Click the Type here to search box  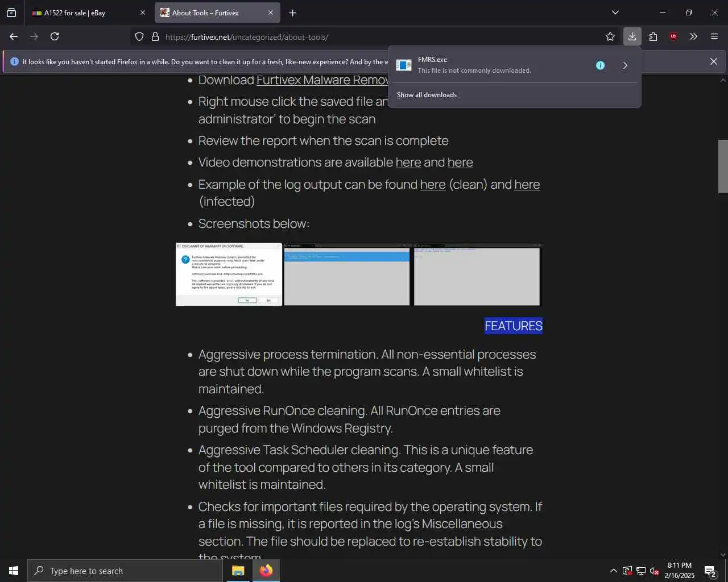click(125, 571)
